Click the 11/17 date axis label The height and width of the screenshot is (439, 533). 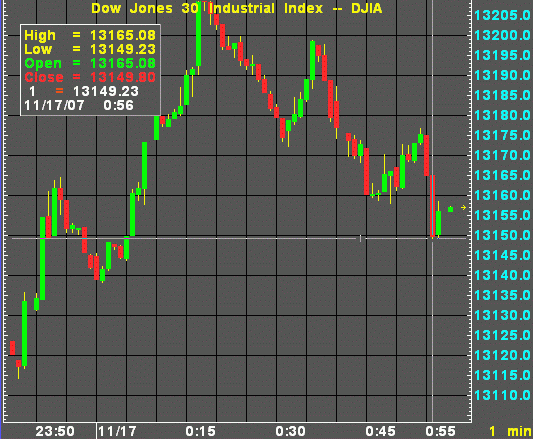[117, 432]
